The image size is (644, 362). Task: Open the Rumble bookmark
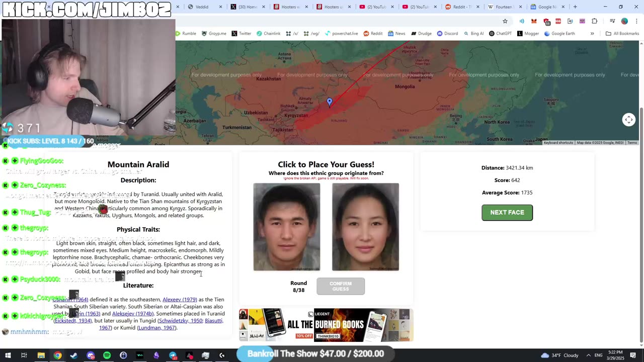click(186, 34)
